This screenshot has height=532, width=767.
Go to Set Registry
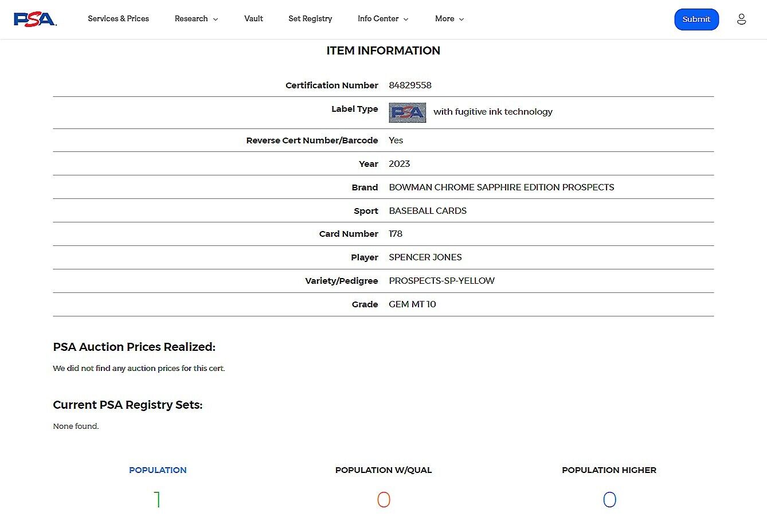click(310, 19)
